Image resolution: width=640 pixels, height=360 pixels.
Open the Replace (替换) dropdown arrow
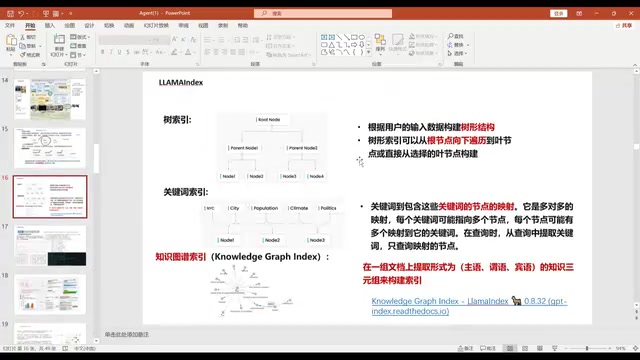pos(468,45)
